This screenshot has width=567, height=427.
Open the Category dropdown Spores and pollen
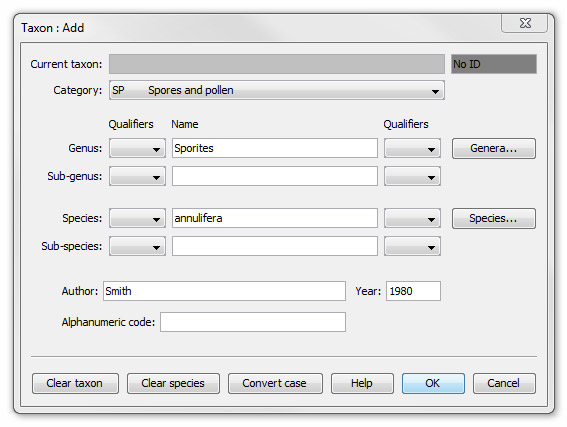coord(277,90)
